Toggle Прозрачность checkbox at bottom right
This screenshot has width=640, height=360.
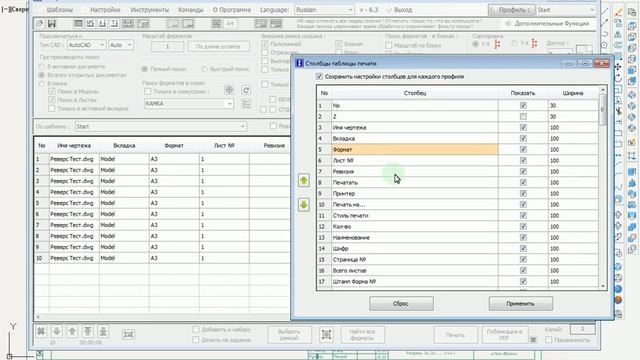pos(549,340)
